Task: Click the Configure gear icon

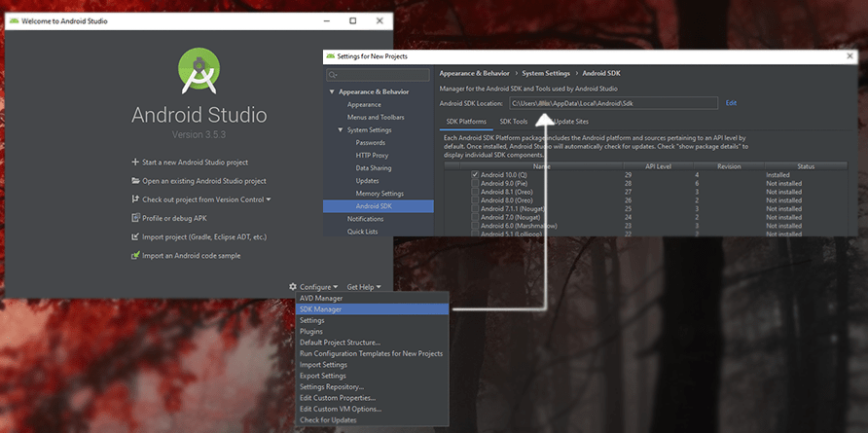Action: tap(293, 287)
